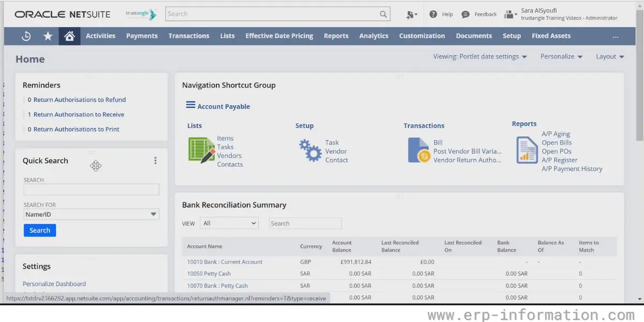
Task: Open the Create New icon in header
Action: click(x=412, y=14)
